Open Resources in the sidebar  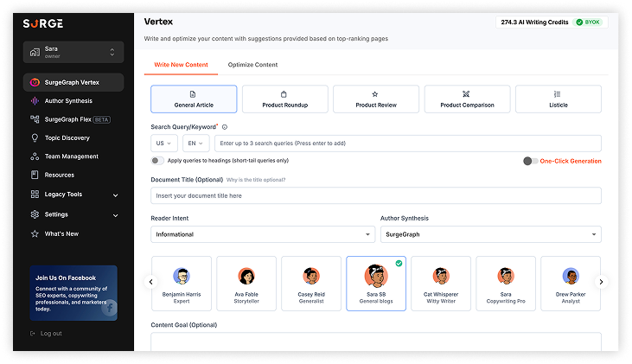(73, 175)
